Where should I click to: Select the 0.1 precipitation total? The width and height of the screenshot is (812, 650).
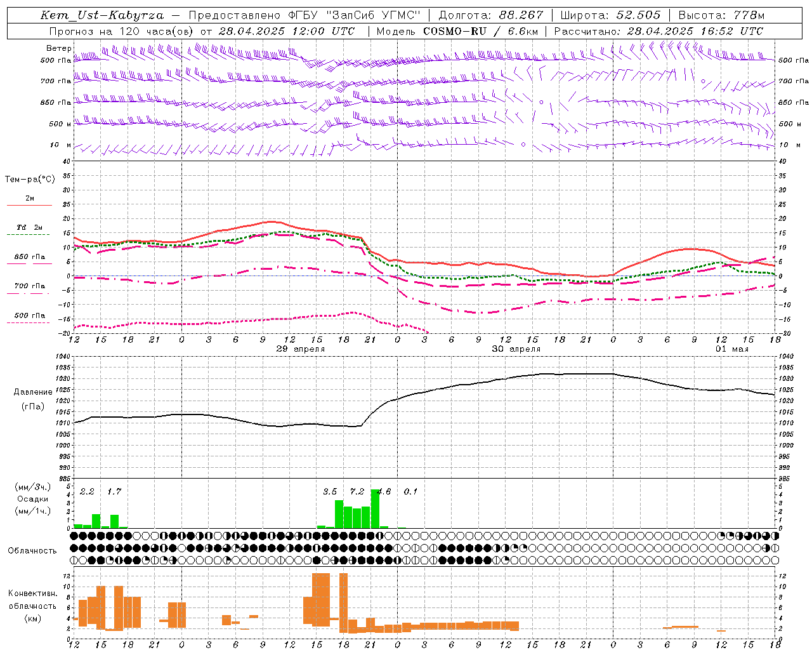coord(411,491)
